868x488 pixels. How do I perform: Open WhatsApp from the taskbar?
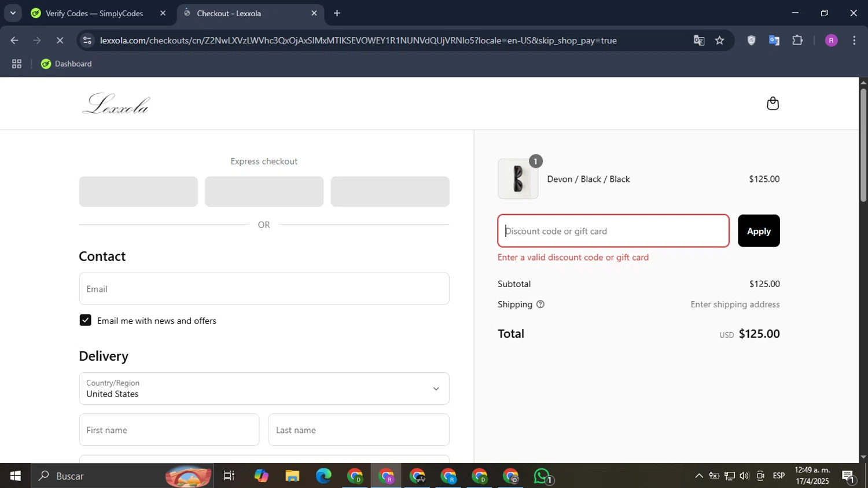[543, 476]
